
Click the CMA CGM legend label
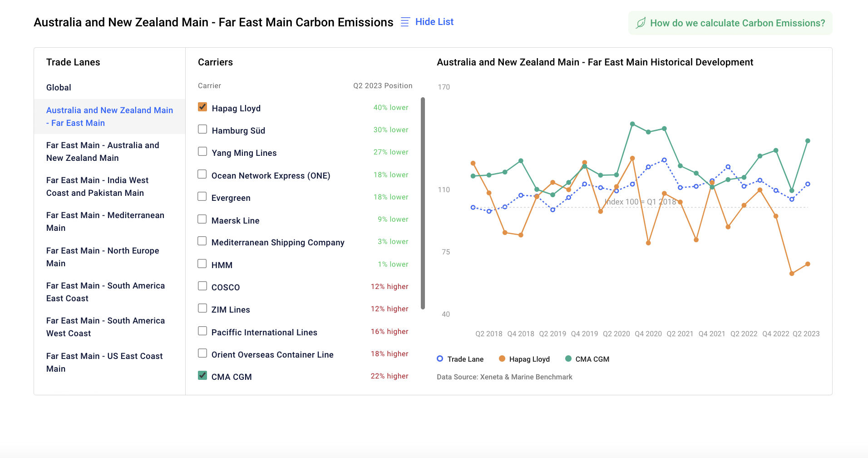tap(592, 359)
